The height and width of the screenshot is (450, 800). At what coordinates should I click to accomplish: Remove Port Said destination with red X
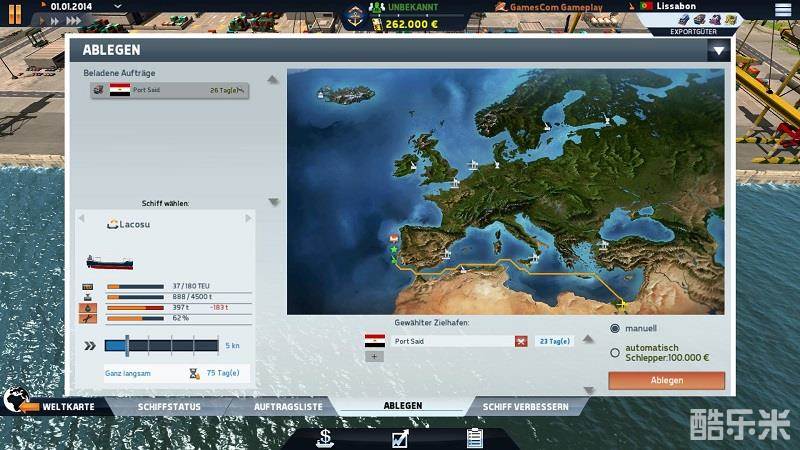(x=520, y=341)
